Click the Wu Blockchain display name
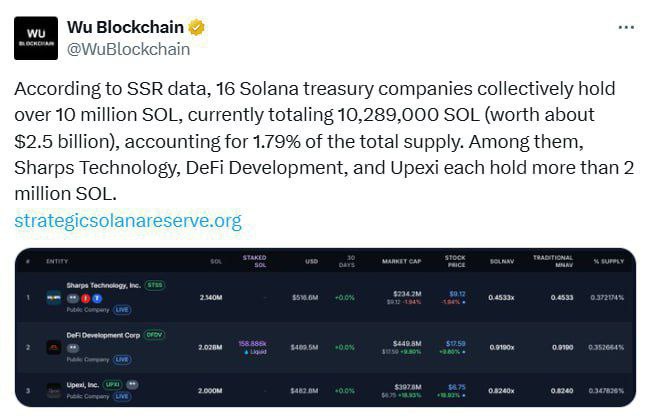Image resolution: width=650 pixels, height=420 pixels. coord(125,27)
